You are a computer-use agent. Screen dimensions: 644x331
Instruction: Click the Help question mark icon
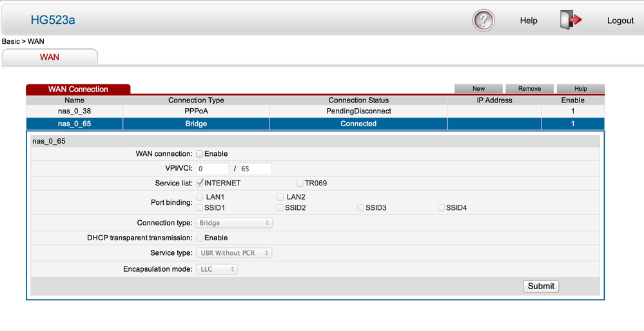483,20
